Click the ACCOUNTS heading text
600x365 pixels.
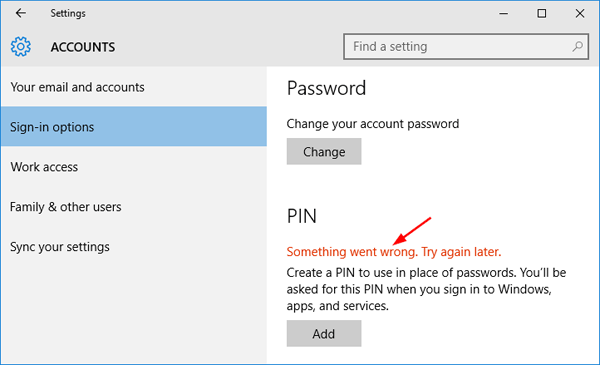pos(83,47)
